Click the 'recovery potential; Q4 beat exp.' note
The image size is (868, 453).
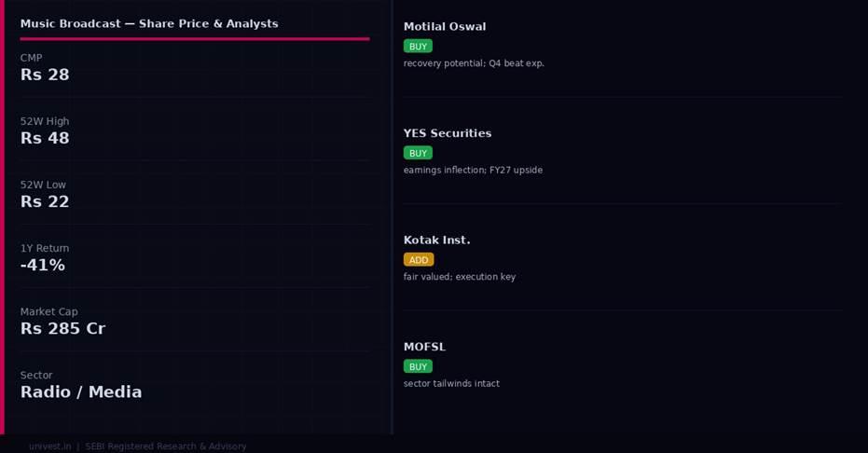tap(474, 63)
